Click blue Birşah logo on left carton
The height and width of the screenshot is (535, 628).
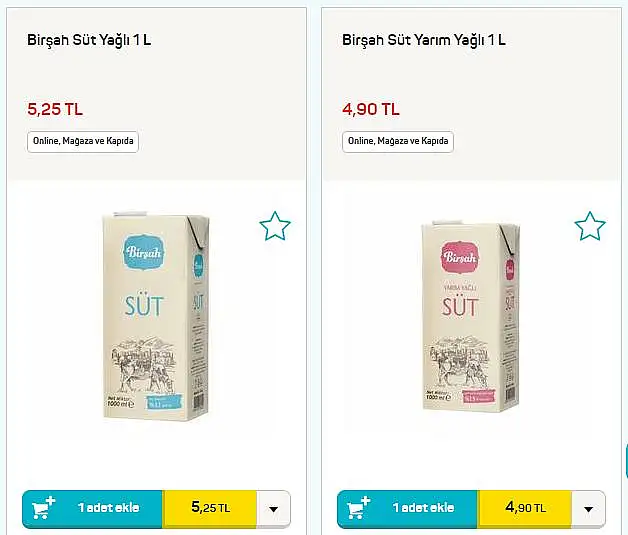pos(143,252)
